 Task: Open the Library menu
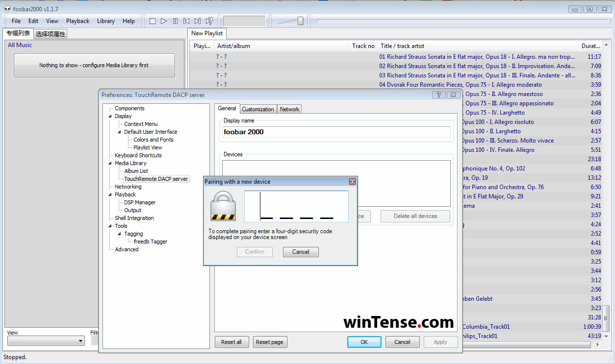click(x=106, y=21)
